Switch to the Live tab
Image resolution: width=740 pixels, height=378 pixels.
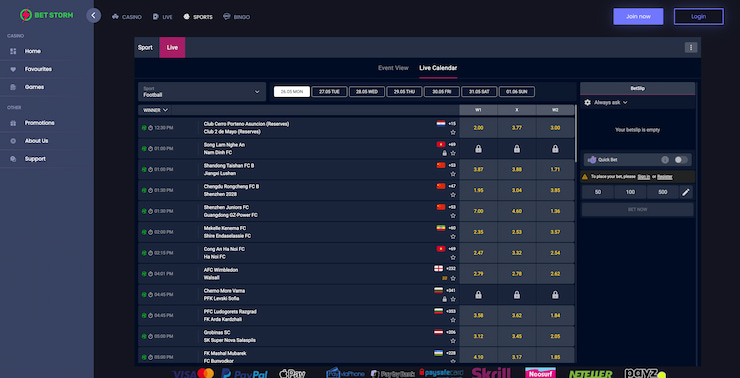point(172,47)
